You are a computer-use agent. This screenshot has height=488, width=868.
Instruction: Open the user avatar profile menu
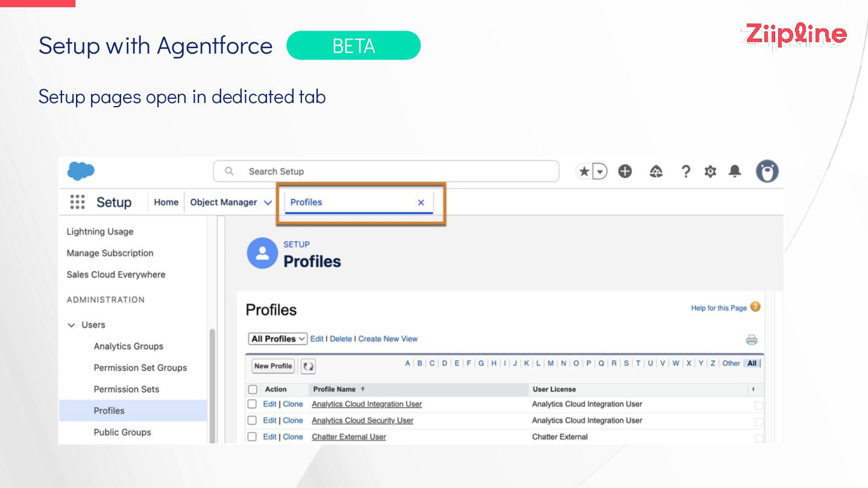767,172
